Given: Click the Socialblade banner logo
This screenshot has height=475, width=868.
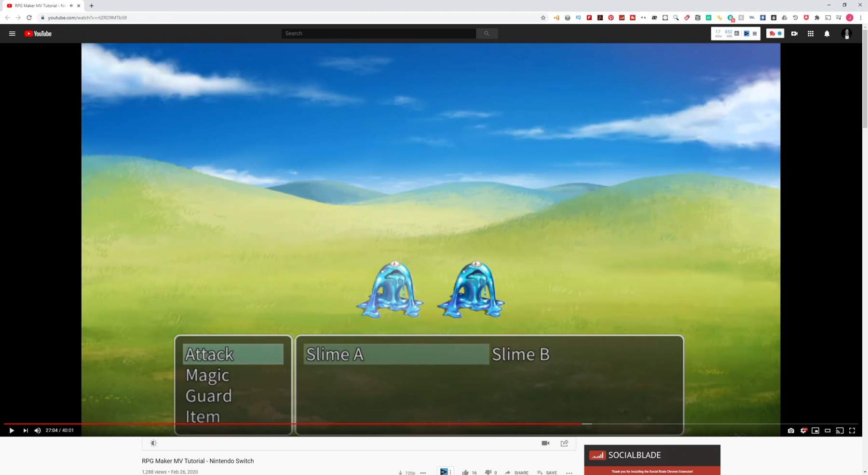Looking at the screenshot, I should (x=625, y=455).
